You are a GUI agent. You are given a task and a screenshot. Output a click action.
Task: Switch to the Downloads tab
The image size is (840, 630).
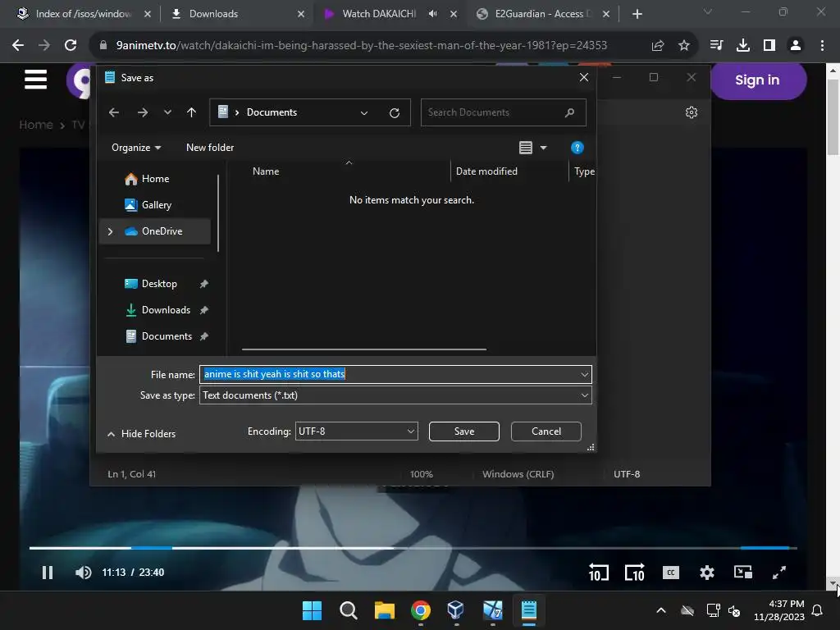[235, 14]
